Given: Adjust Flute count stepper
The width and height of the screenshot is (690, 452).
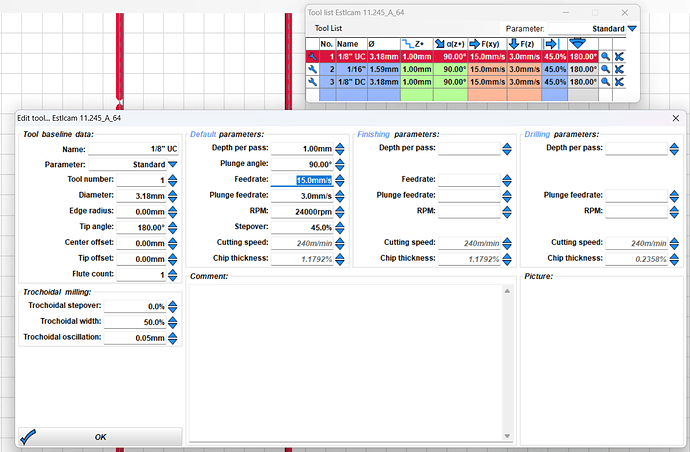Looking at the screenshot, I should coord(172,275).
